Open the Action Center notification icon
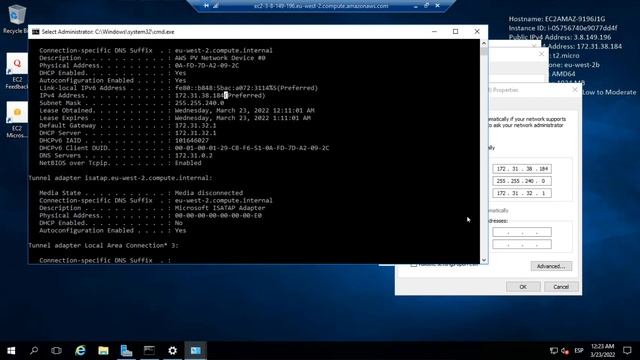Screen dimensions: 640x360 coord(627,350)
